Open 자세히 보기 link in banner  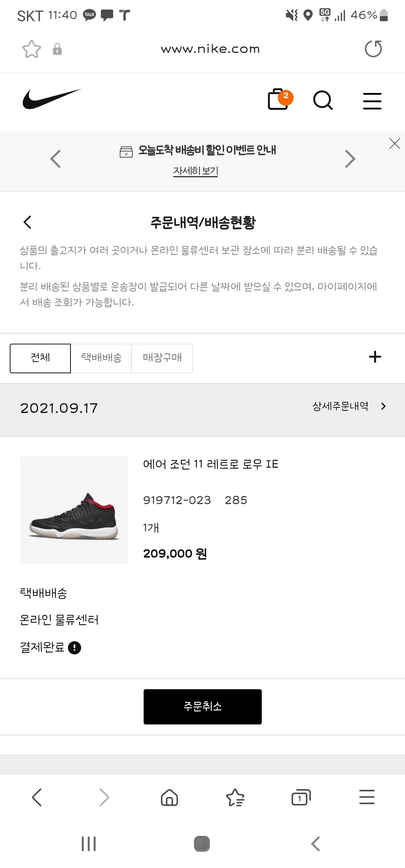(195, 171)
